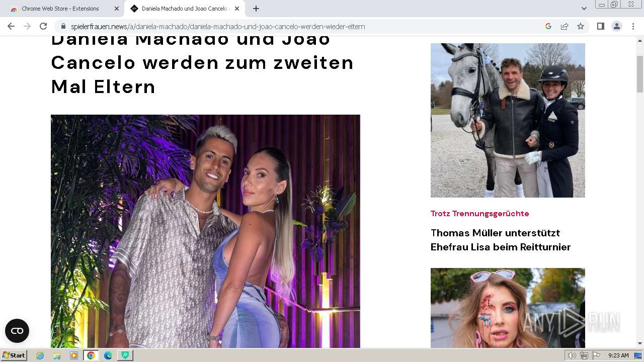644x362 pixels.
Task: Bookmark this page with star icon
Action: coord(581,26)
